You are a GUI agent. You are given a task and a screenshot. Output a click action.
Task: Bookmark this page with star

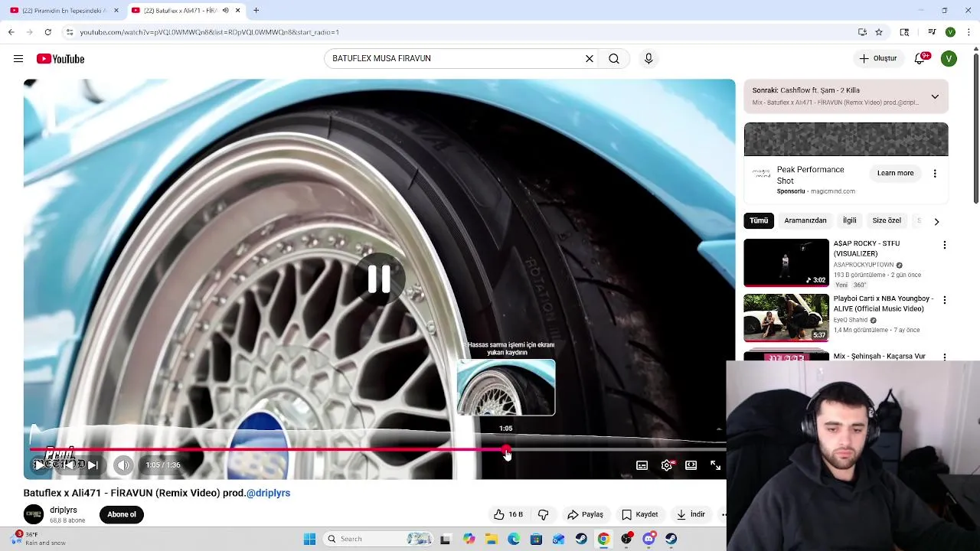pyautogui.click(x=879, y=32)
